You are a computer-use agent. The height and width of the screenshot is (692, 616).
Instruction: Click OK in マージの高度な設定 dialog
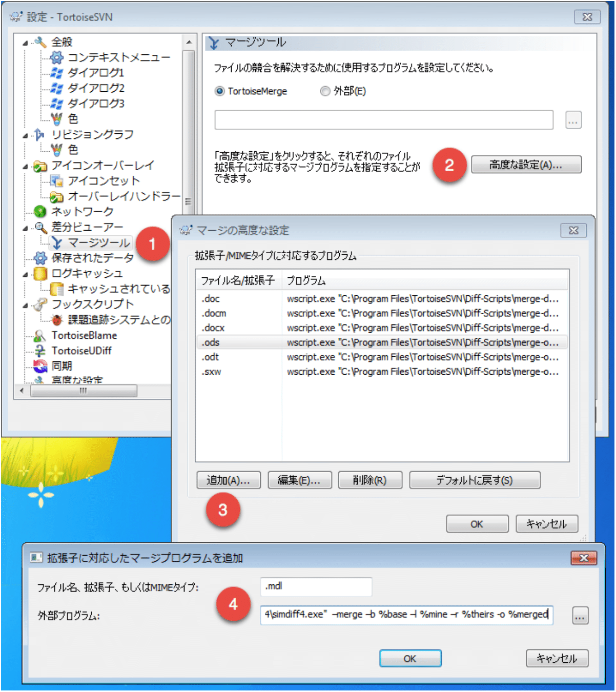[477, 524]
